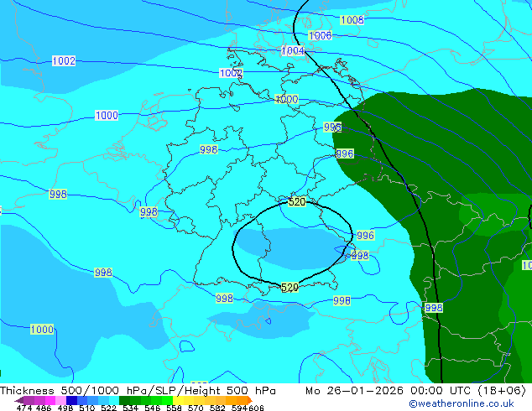Click the orange arrow at legend's high end
Screen dimensions: 532x411
(x=250, y=400)
